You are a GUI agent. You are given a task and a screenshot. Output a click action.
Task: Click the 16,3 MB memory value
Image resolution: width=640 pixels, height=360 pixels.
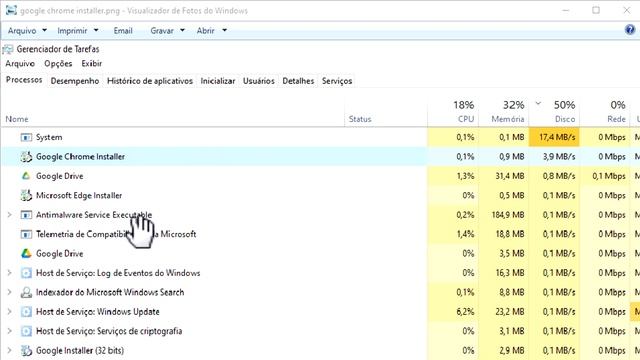(510, 273)
